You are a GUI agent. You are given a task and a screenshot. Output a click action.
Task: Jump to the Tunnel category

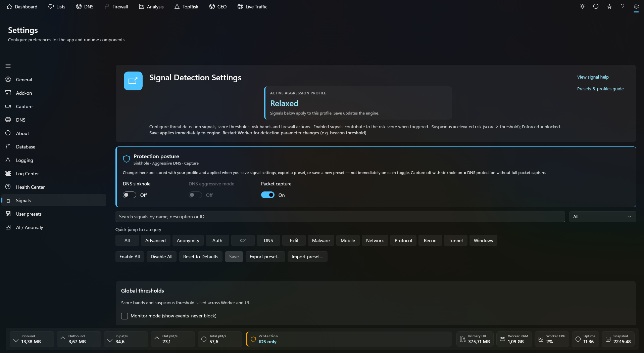tap(456, 240)
